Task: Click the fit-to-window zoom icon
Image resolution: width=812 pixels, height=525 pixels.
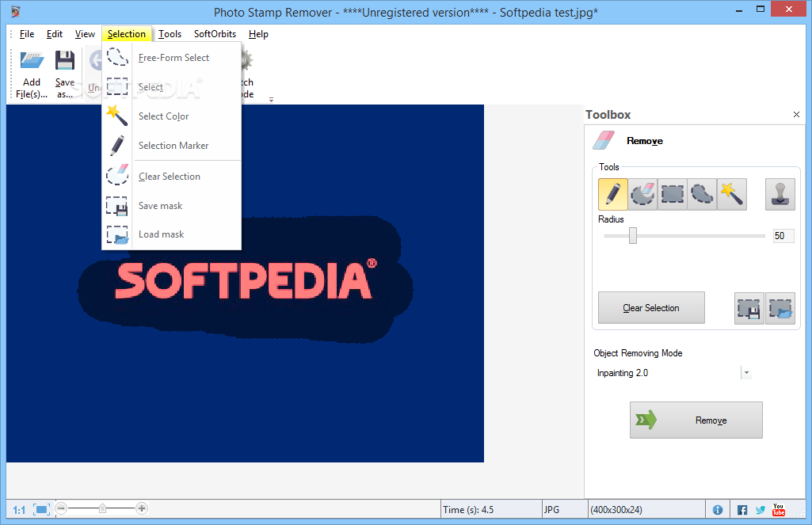Action: tap(41, 509)
